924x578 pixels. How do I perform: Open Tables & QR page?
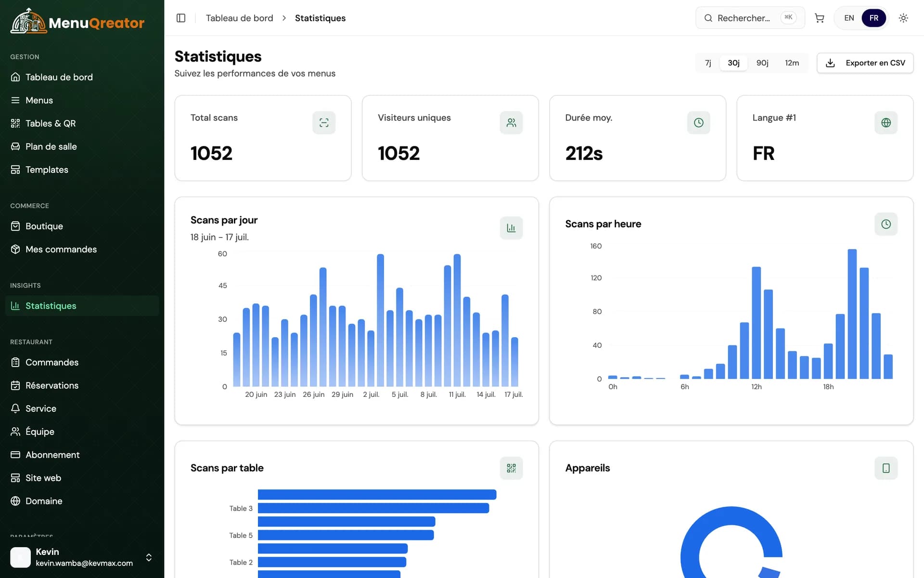[x=82, y=123]
